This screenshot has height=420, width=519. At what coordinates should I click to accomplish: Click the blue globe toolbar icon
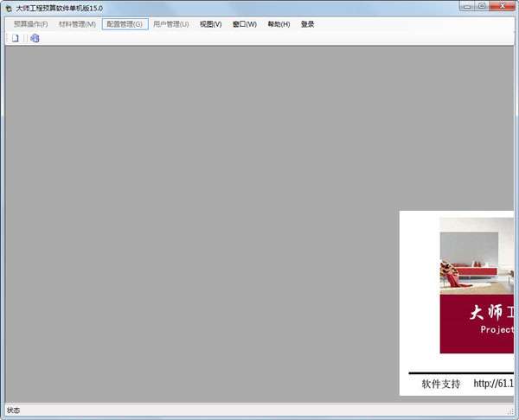click(35, 38)
